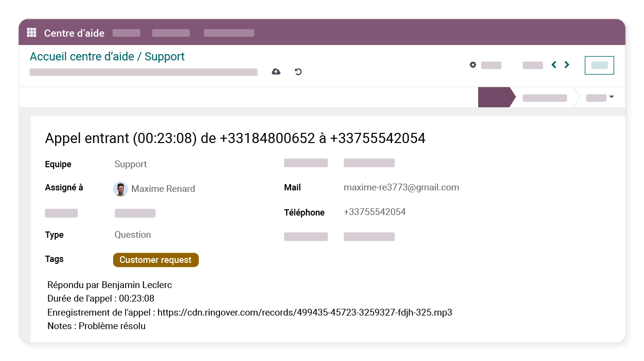644x361 pixels.
Task: Click the brown Customer request tag
Action: [x=156, y=260]
